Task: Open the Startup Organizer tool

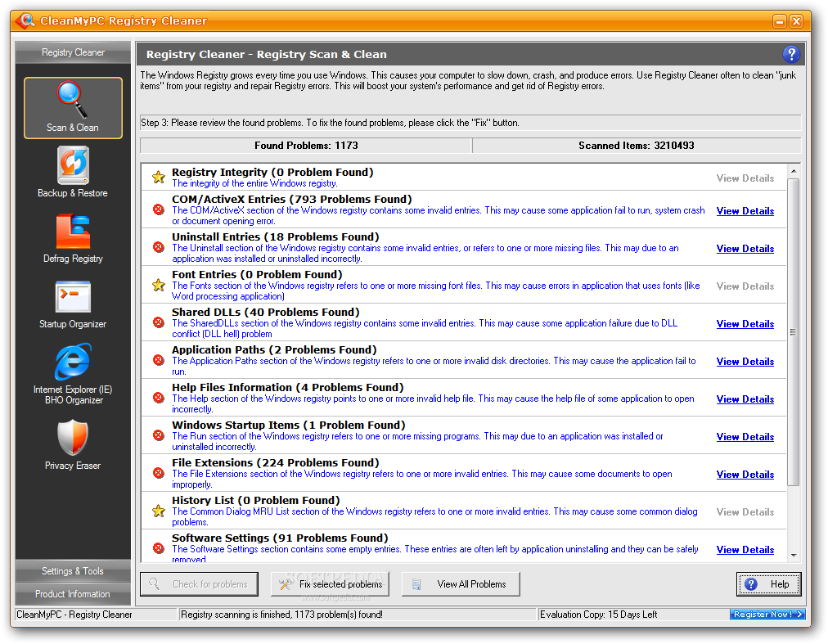Action: (x=73, y=304)
